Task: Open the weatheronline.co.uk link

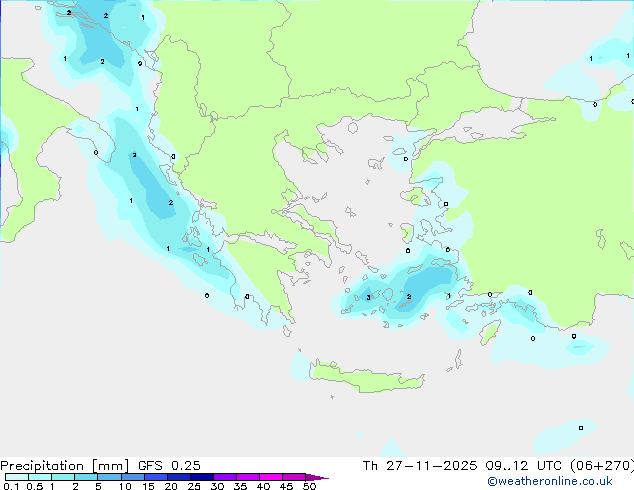Action: (x=549, y=481)
